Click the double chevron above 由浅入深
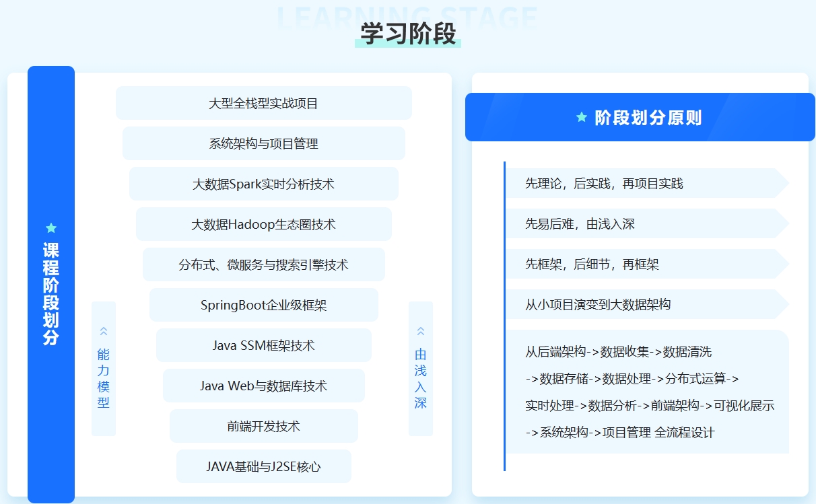Screen dimensions: 816x504 [421, 331]
